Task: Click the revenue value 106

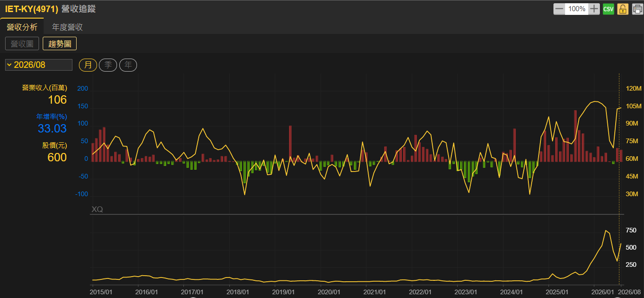Action: pos(58,100)
